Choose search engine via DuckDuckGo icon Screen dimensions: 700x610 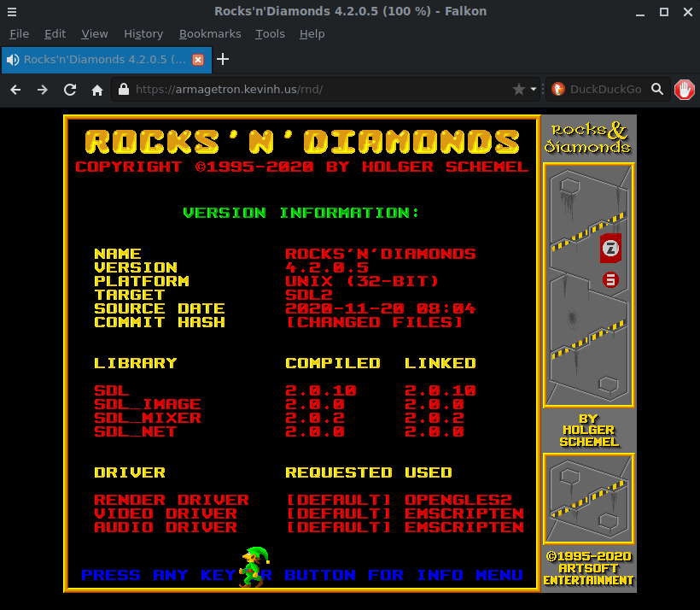558,90
